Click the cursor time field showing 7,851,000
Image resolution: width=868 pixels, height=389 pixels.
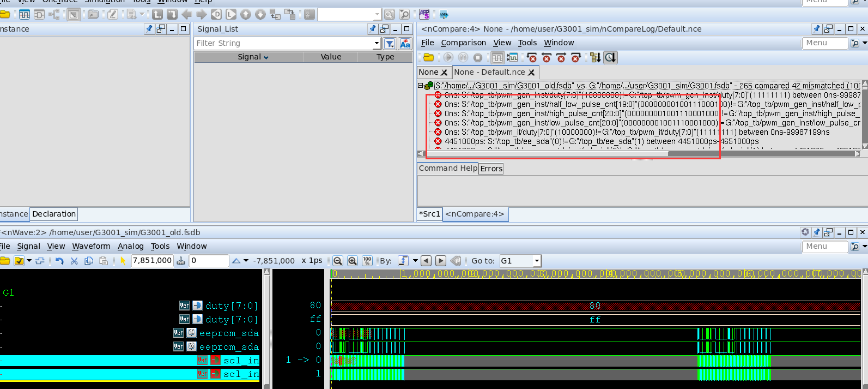pyautogui.click(x=152, y=261)
